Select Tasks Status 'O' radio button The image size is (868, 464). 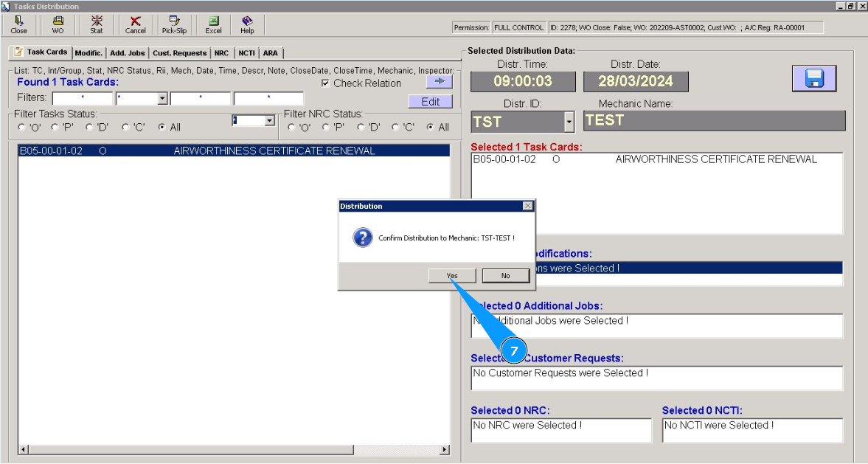[x=21, y=128]
